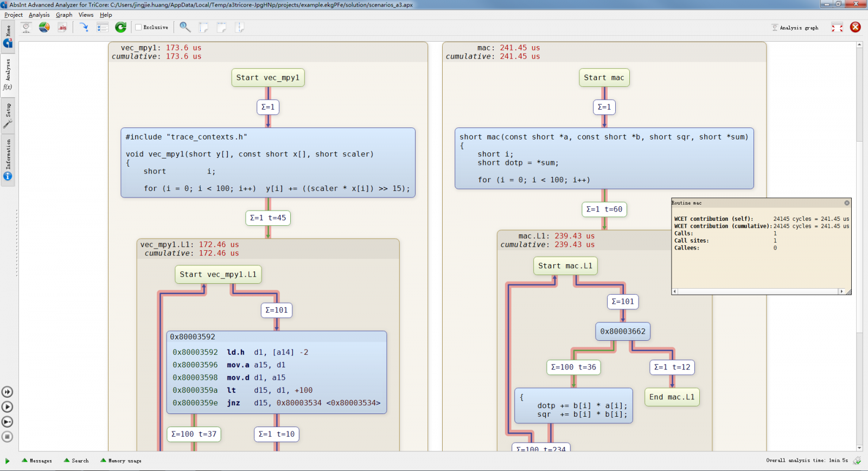Open the Analyses f(x) sidebar icon
The image size is (868, 471).
(x=8, y=75)
